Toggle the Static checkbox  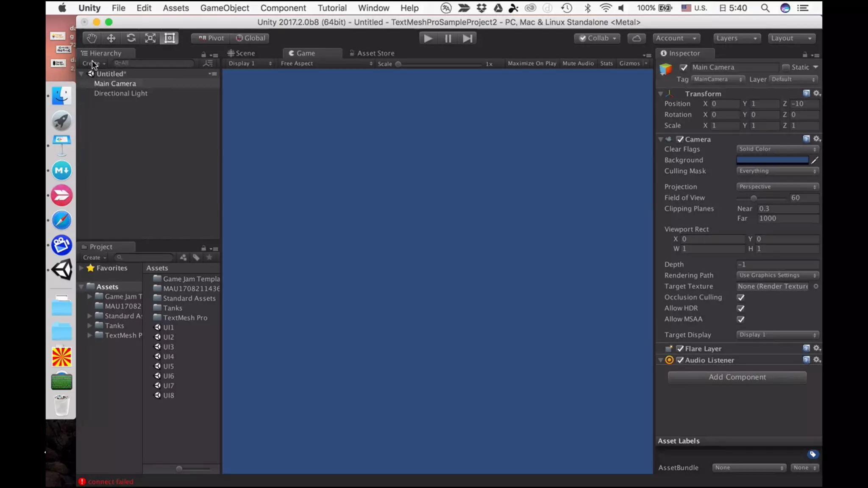pyautogui.click(x=786, y=67)
